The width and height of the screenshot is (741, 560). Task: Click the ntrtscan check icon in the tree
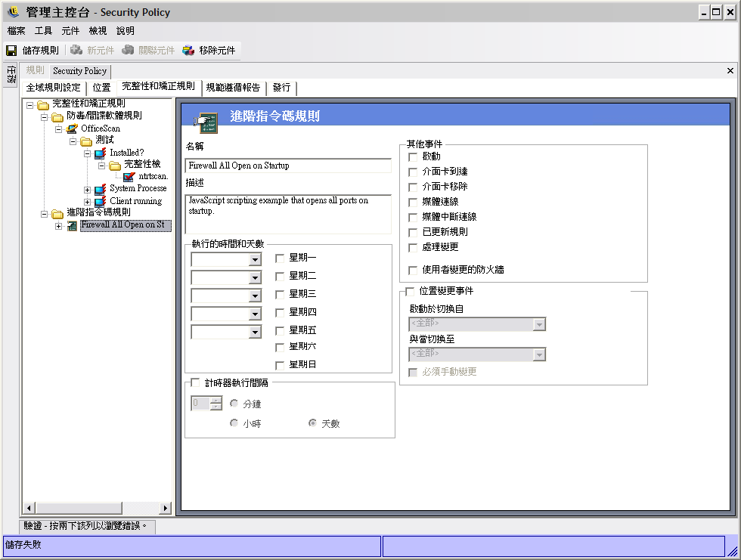click(129, 177)
